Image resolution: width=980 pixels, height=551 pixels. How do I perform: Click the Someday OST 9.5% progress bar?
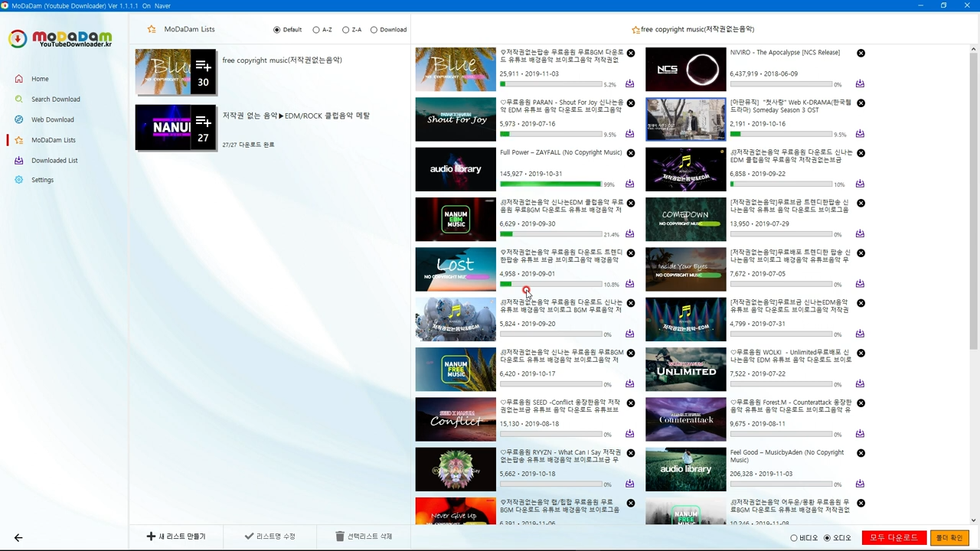(x=781, y=134)
